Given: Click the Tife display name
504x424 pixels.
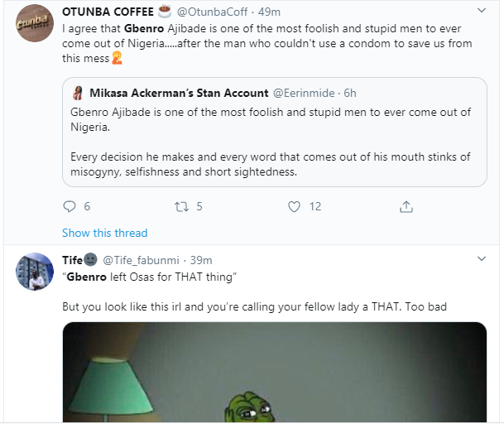Looking at the screenshot, I should [x=72, y=260].
